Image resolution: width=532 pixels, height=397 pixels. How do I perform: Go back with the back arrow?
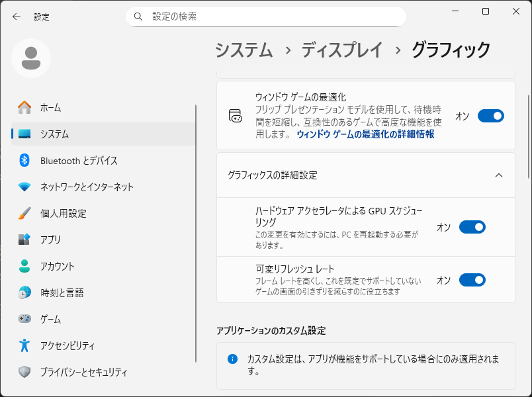(17, 17)
